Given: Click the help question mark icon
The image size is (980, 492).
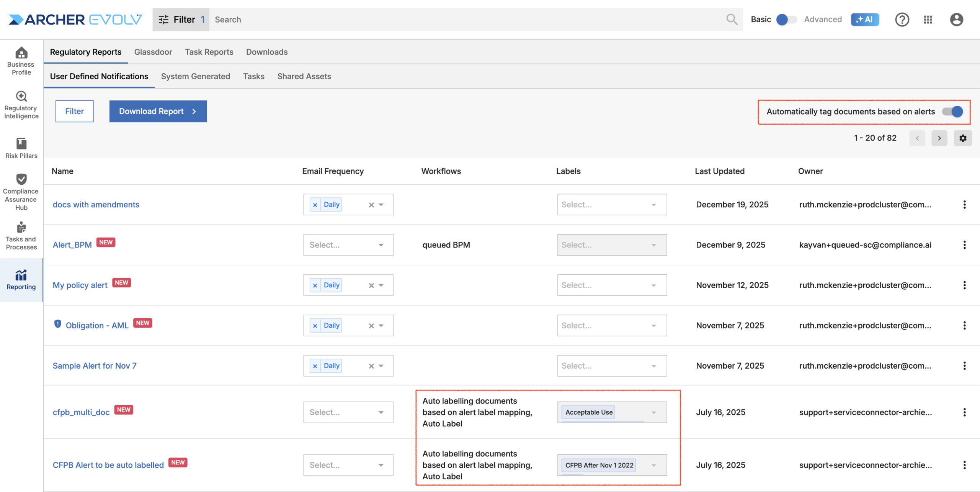Looking at the screenshot, I should tap(902, 20).
